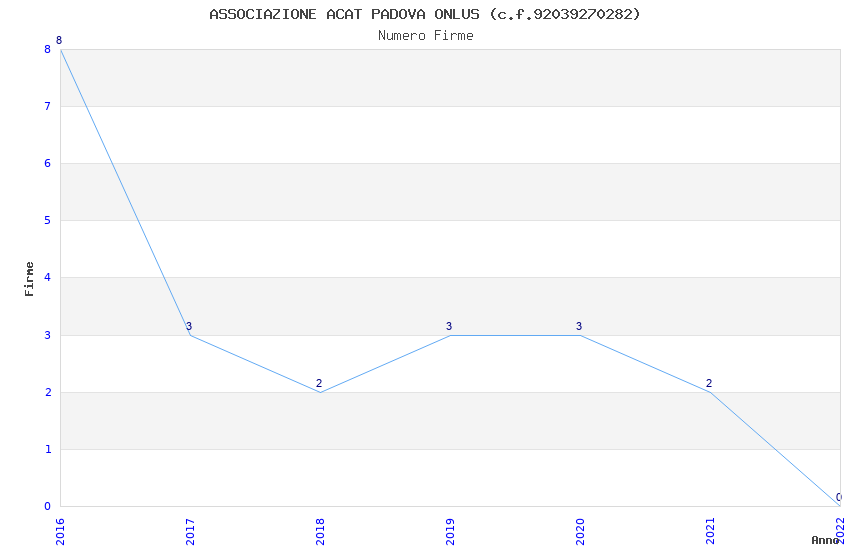850x550 pixels.
Task: Click the y-axis tick value 6
Action: (x=48, y=163)
